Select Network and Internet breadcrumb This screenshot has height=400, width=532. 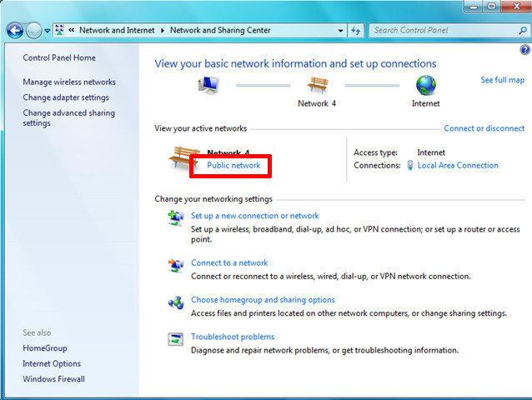coord(117,30)
